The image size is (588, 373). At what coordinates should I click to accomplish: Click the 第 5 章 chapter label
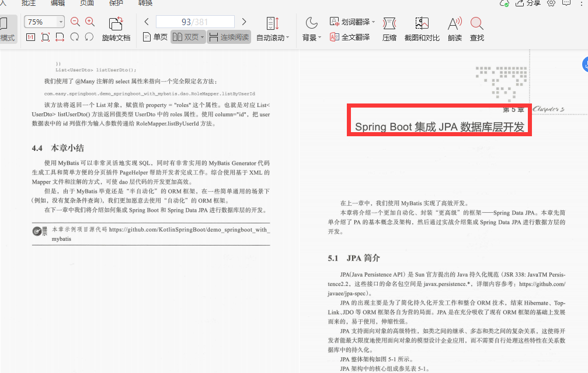click(513, 110)
